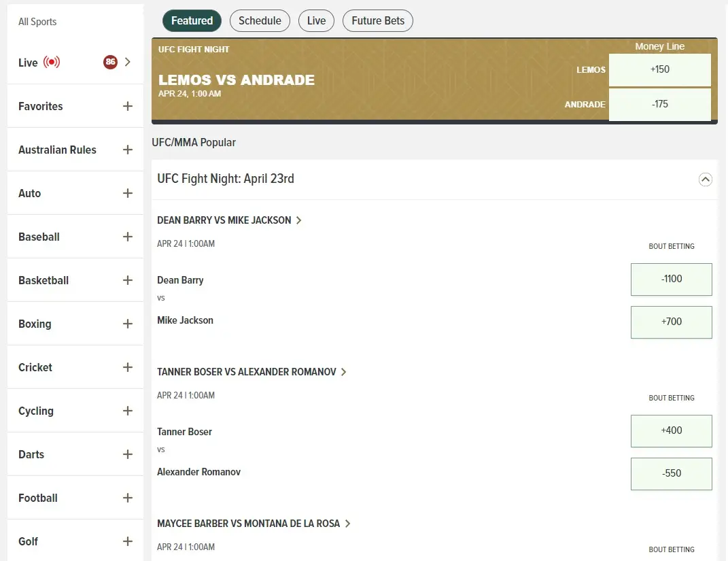Image resolution: width=728 pixels, height=561 pixels.
Task: Open Tanner Boser vs Alexander Romanov chevron
Action: (x=343, y=372)
